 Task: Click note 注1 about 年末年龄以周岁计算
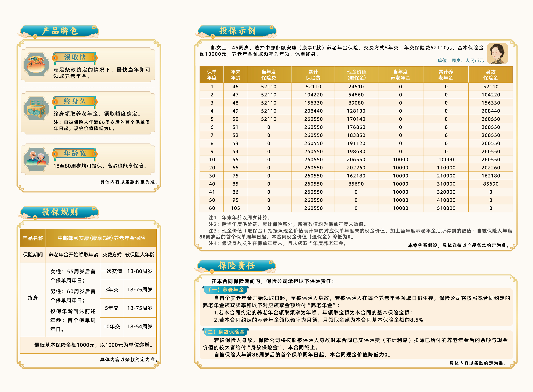(239, 218)
